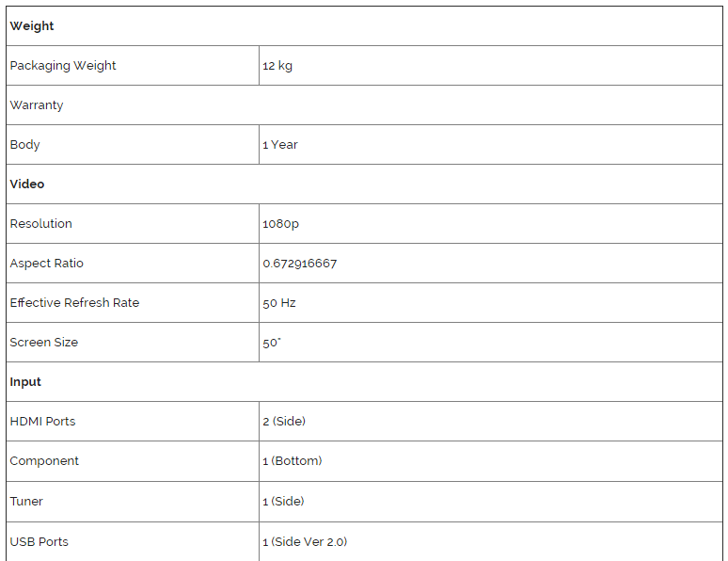Select the 1 (Bottom) Component value
Image resolution: width=728 pixels, height=561 pixels.
[x=293, y=461]
